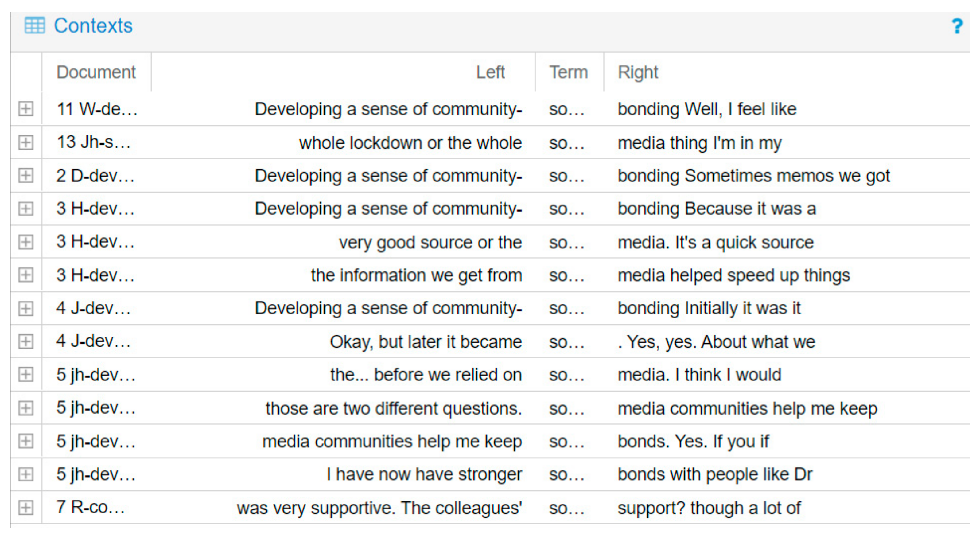Expand row with 'the... before we relied on'
980x538 pixels.
(26, 375)
